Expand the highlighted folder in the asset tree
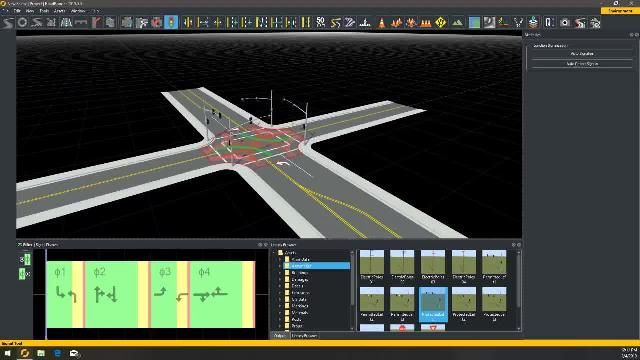Screen dimensions: 640x360 click(x=280, y=266)
